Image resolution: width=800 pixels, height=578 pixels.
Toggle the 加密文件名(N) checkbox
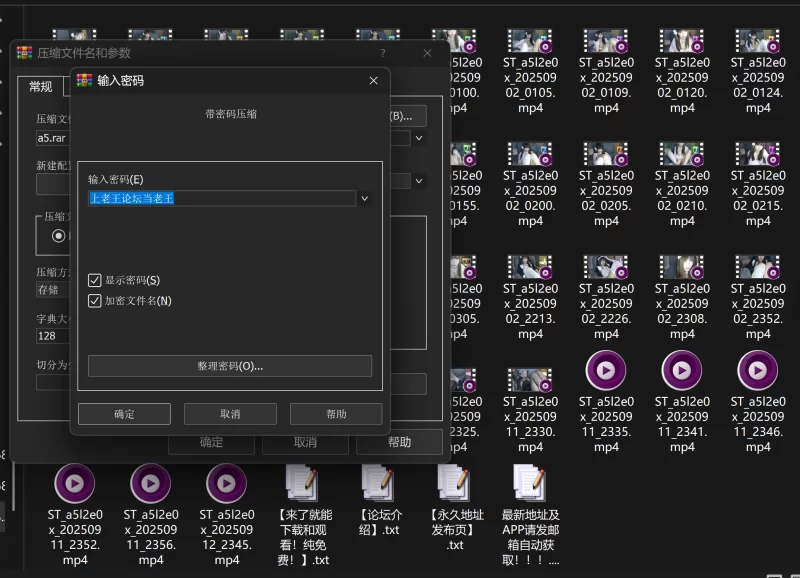(95, 300)
